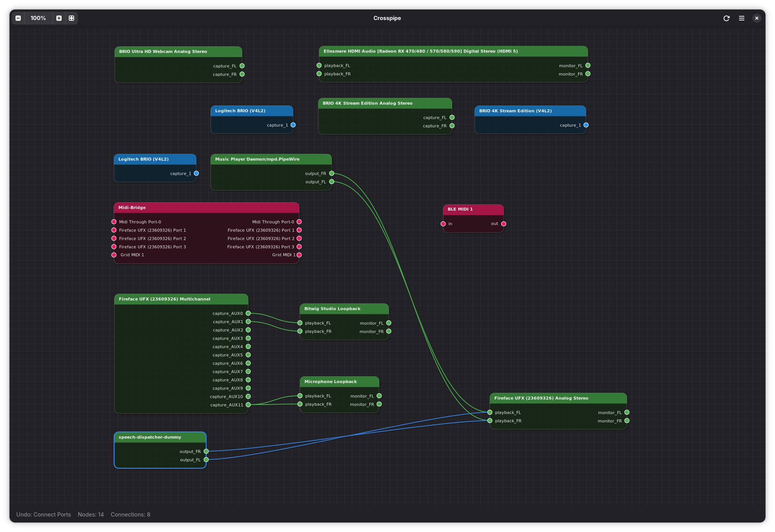
Task: Click the BLE MIDI 1 in port
Action: 443,224
